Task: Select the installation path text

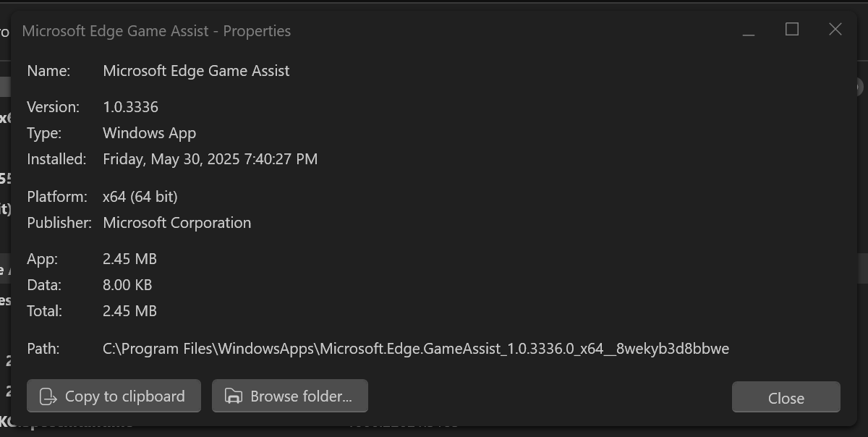Action: (416, 349)
